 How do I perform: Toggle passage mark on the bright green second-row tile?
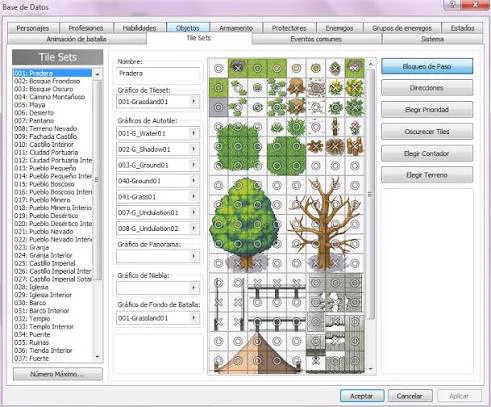tap(218, 88)
